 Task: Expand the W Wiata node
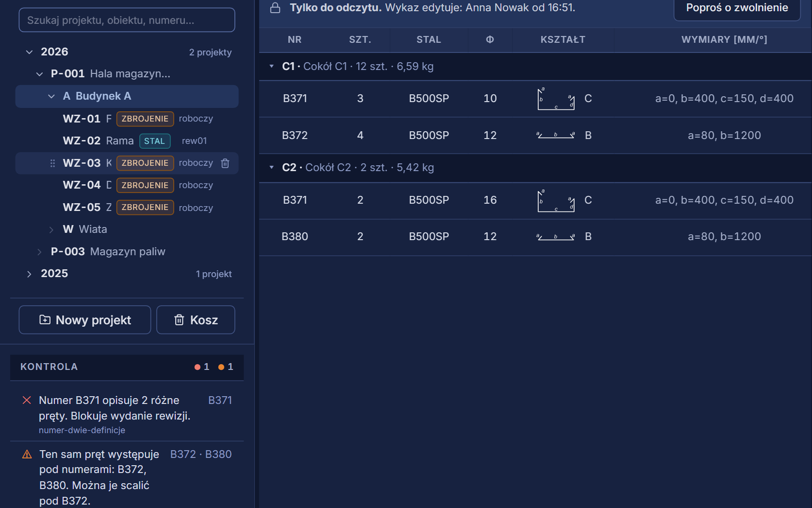coord(51,230)
